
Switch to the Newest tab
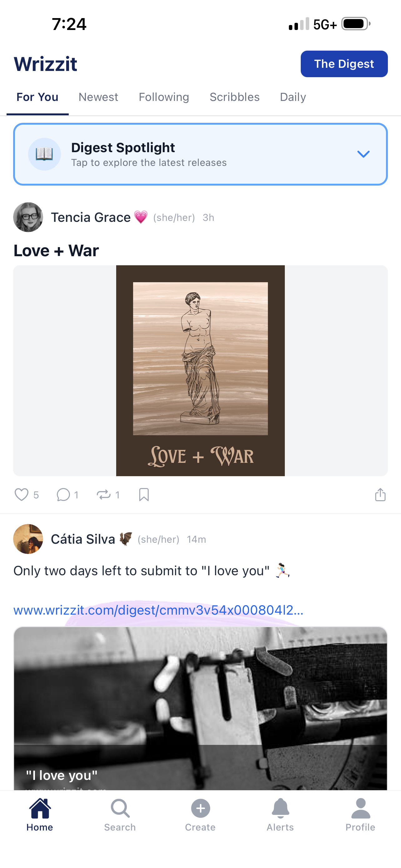pos(98,97)
